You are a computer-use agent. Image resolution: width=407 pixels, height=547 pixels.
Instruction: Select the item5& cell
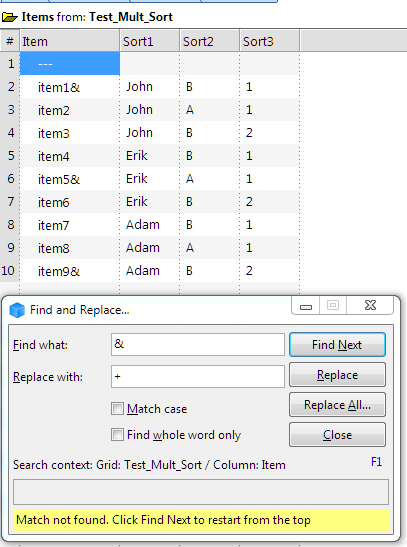click(70, 179)
